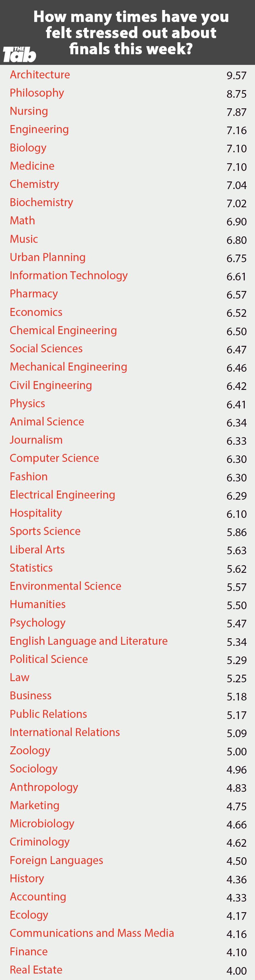This screenshot has height=980, width=255.
Task: Click the Foreign Languages label
Action: (x=56, y=860)
